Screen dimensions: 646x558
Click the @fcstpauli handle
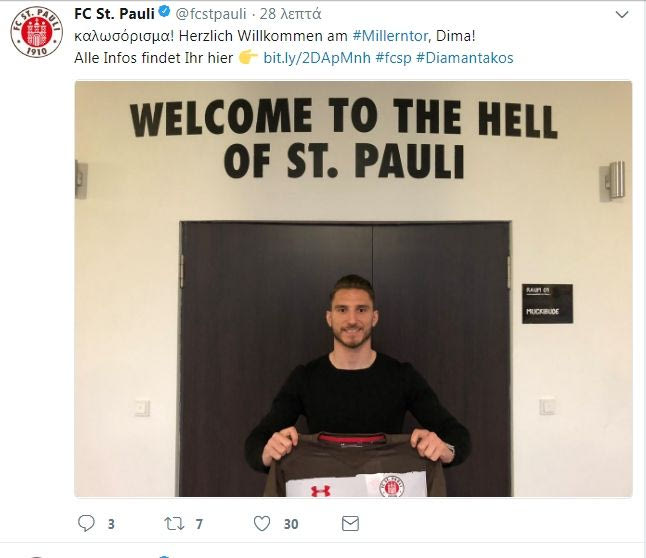(x=211, y=14)
